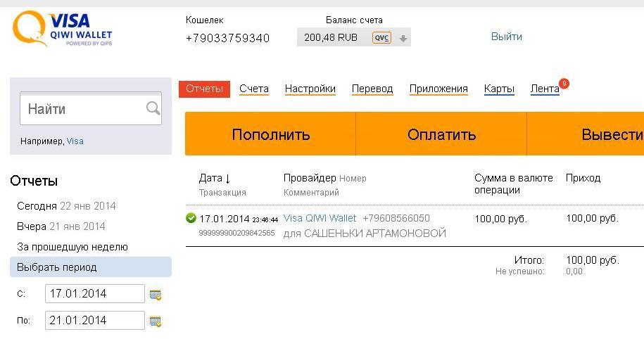Screen dimensions: 644x339
Task: Expand the account balance dropdown arrow
Action: [x=403, y=38]
